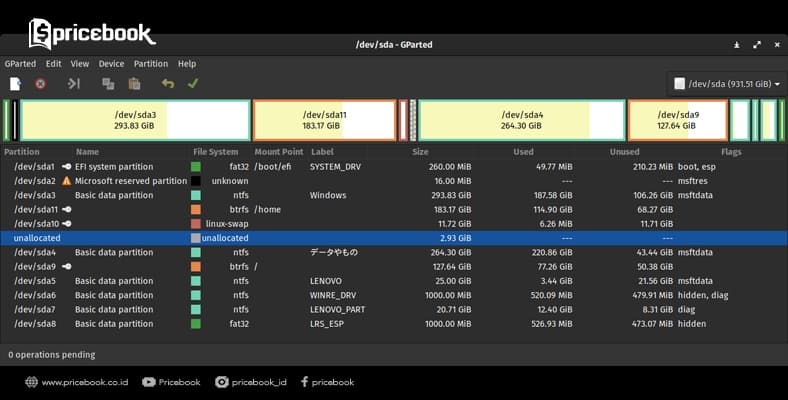Click the Flags column header
Viewport: 788px width, 400px height.
731,152
